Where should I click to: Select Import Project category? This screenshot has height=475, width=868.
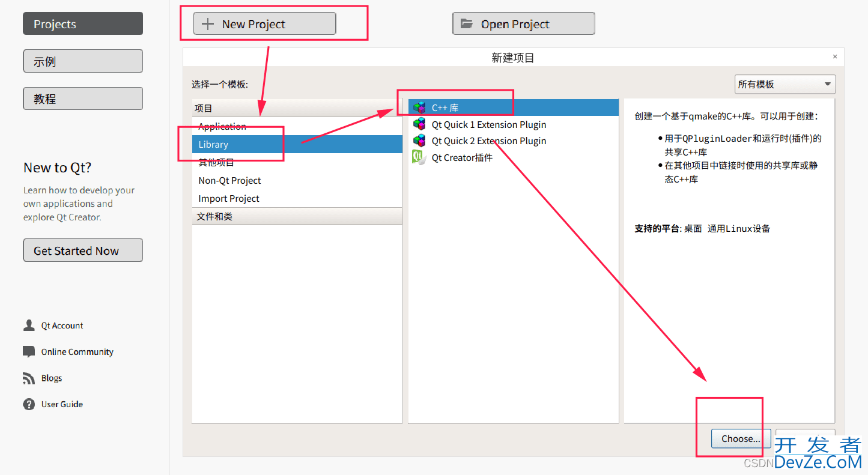tap(297, 198)
